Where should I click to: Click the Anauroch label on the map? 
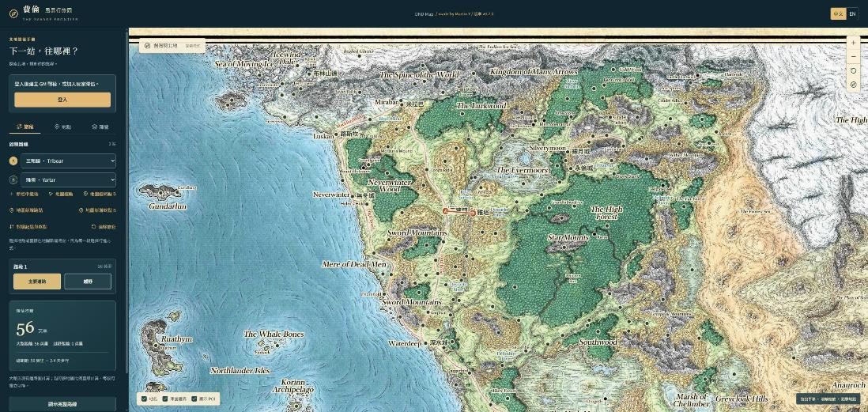click(848, 385)
